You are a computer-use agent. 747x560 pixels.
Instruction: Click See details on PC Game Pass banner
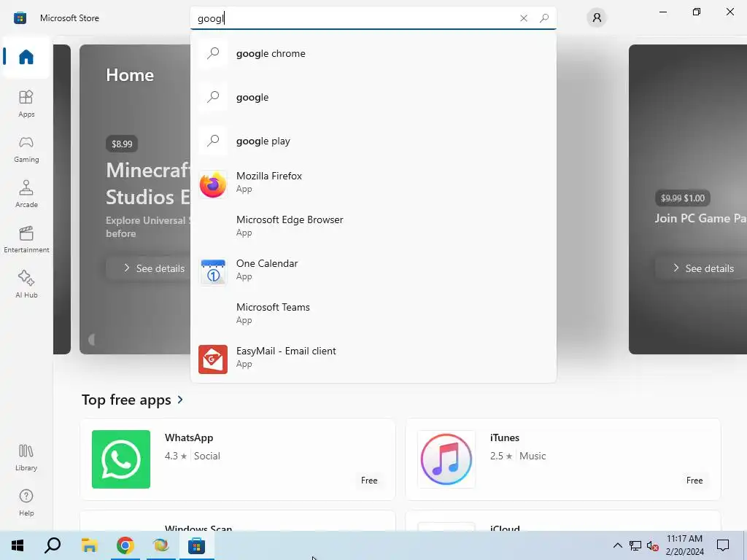[x=701, y=268]
